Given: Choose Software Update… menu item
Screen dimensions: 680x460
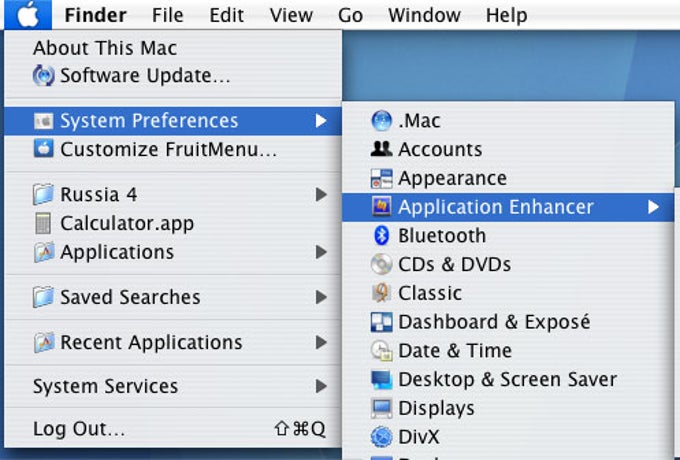Looking at the screenshot, I should click(x=145, y=75).
